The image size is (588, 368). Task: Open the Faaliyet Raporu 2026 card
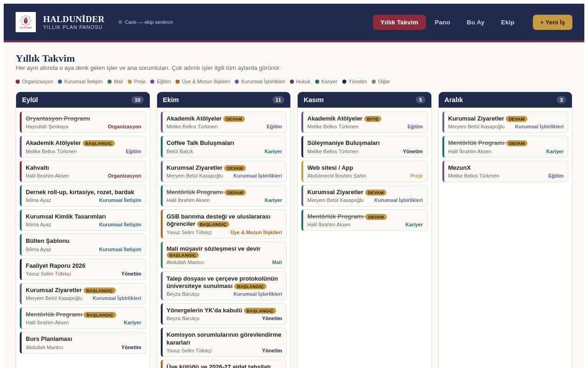83,269
